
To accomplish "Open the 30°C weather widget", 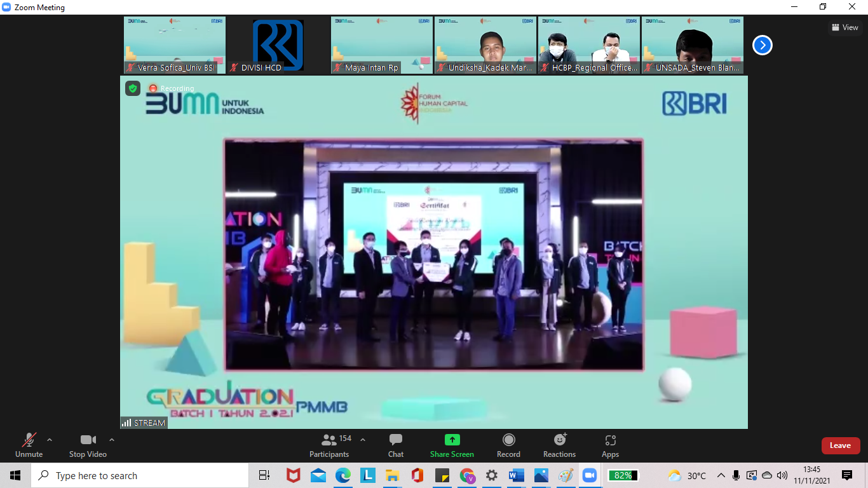I will coord(687,475).
